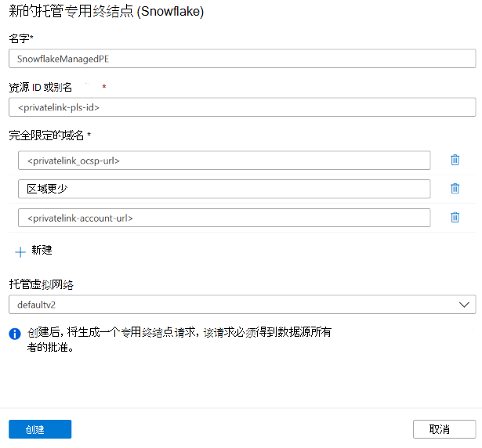Image resolution: width=482 pixels, height=448 pixels.
Task: Open the 托管虚拟网络 defaultv2 dropdown
Action: tap(242, 305)
